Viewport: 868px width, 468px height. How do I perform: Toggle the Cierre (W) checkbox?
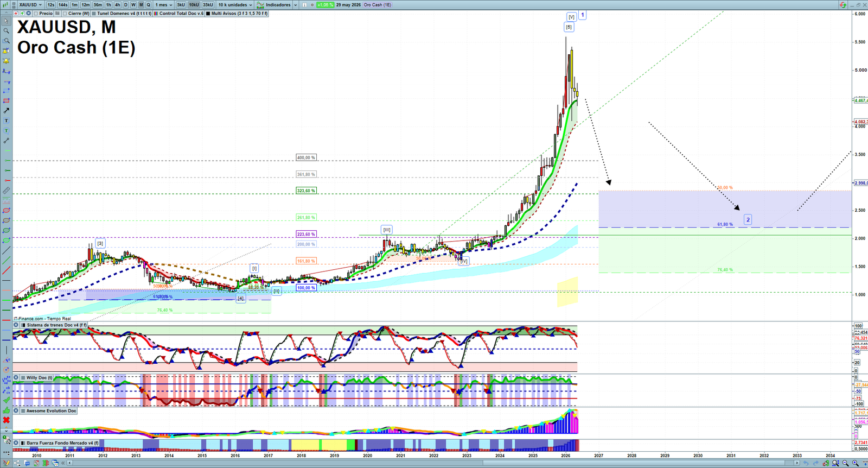pyautogui.click(x=65, y=13)
